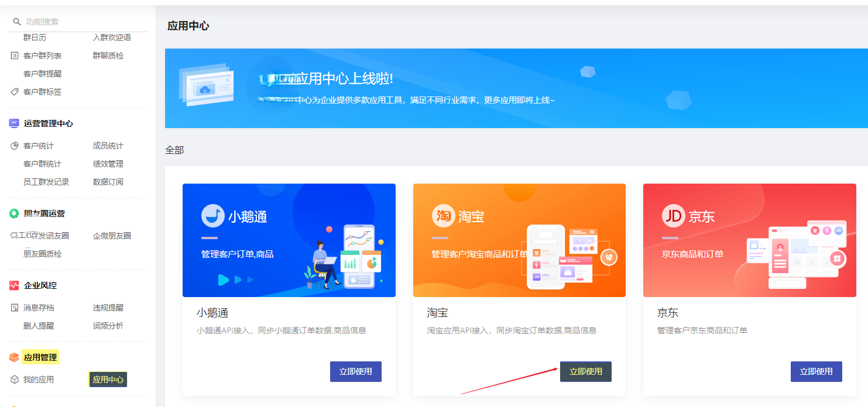The height and width of the screenshot is (407, 868).
Task: Open 客户群统计 menu item
Action: pos(42,164)
